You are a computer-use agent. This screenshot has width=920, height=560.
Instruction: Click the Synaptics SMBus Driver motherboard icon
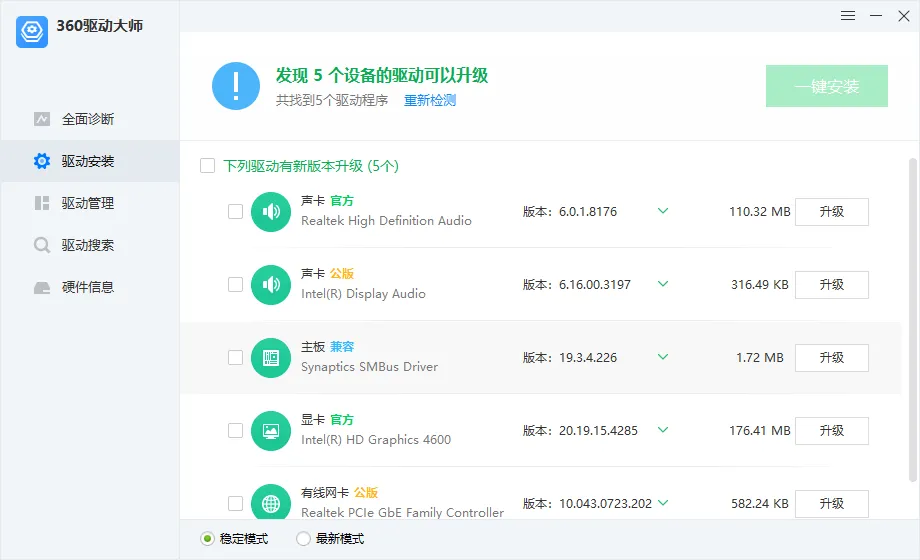[x=271, y=357]
